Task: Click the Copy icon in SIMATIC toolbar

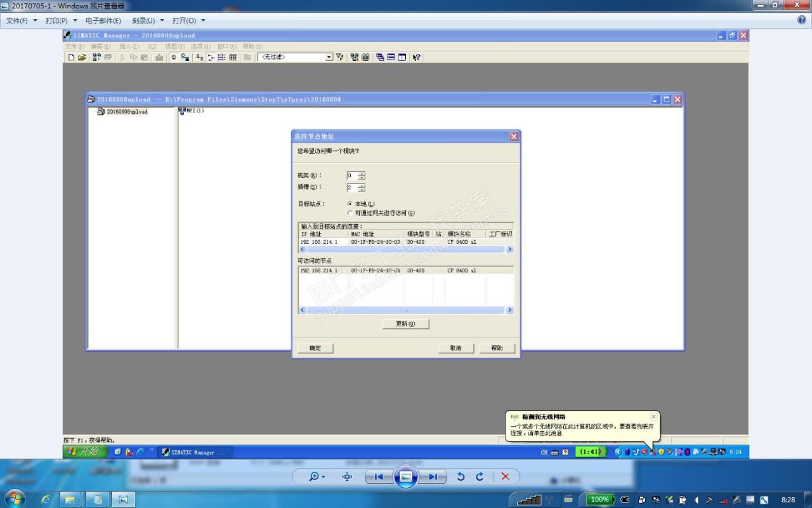Action: pyautogui.click(x=133, y=57)
